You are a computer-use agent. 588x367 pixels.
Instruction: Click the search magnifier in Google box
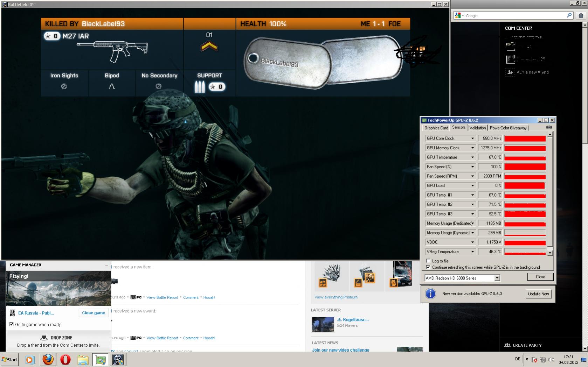[569, 15]
